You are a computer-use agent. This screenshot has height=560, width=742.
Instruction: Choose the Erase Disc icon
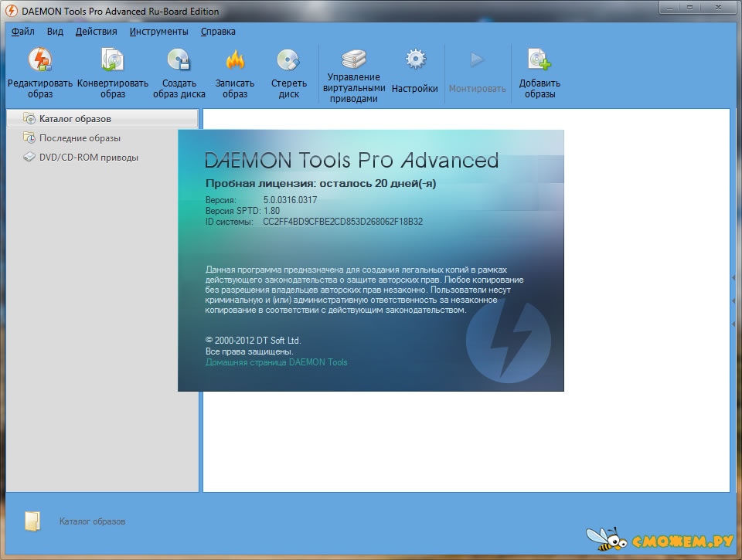point(288,60)
